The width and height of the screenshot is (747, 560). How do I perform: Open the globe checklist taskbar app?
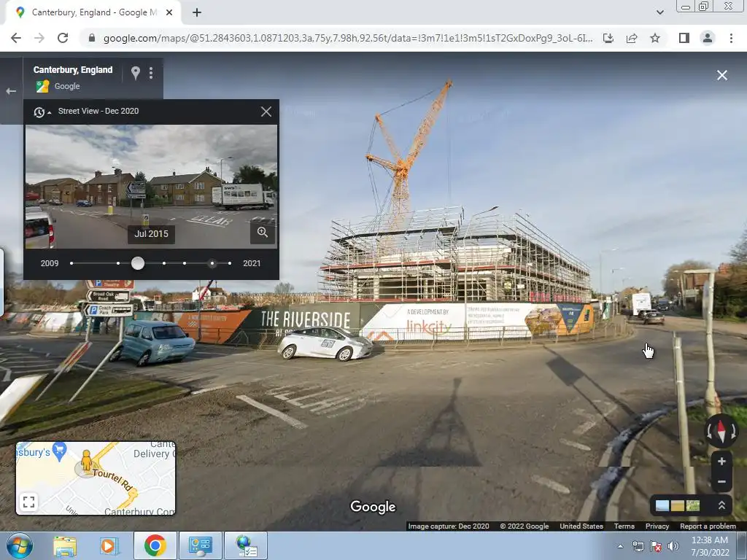coord(246,545)
